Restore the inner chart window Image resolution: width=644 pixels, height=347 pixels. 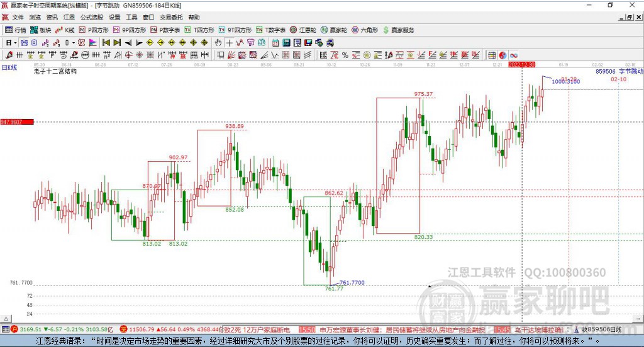pos(629,17)
